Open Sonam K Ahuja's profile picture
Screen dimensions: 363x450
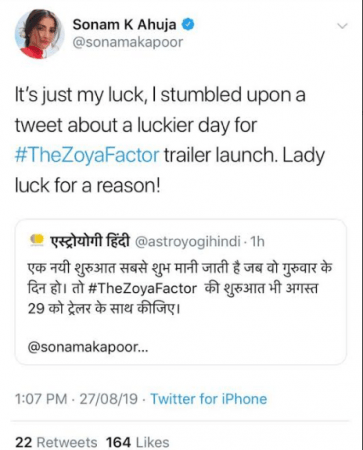click(x=39, y=34)
